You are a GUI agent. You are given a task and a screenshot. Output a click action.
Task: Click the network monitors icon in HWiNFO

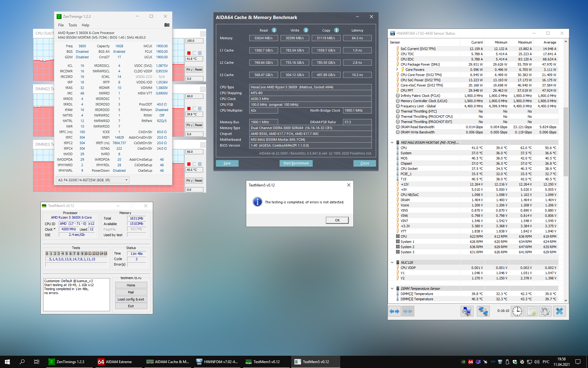[x=483, y=311]
